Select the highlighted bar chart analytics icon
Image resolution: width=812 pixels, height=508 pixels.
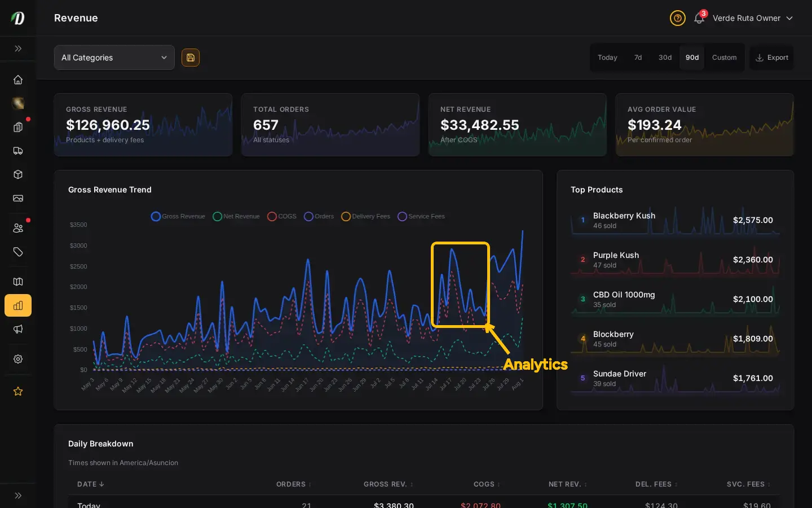(x=18, y=305)
